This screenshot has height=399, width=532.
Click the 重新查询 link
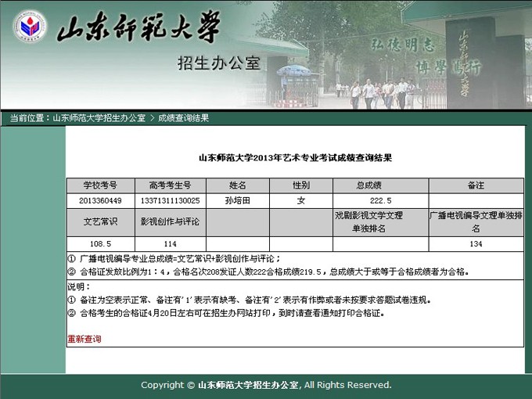tap(84, 339)
